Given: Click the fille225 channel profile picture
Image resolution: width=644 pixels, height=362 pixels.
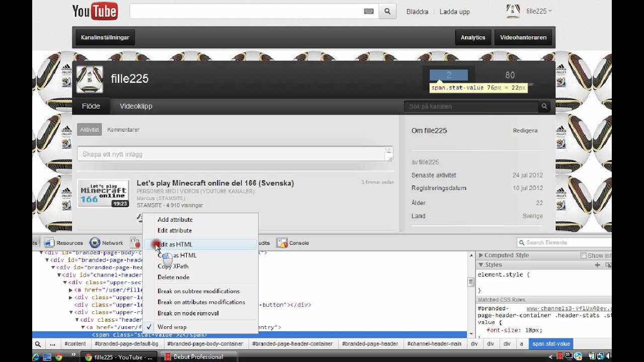Looking at the screenshot, I should point(90,79).
